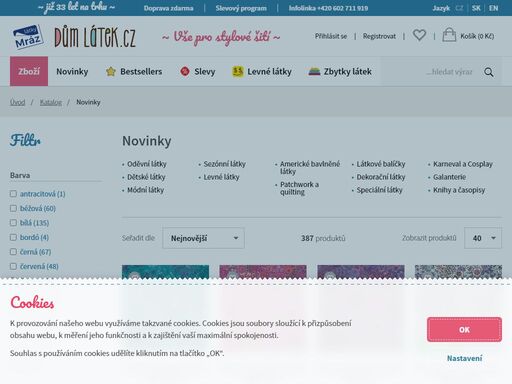
Task: Open the Dětské látky category
Action: (x=146, y=177)
